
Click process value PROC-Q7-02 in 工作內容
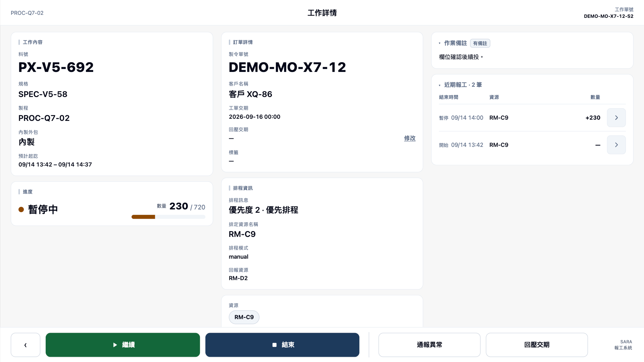tap(44, 118)
